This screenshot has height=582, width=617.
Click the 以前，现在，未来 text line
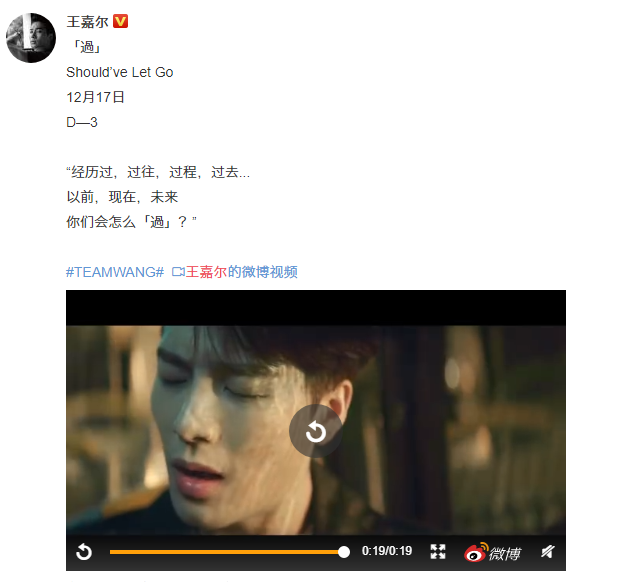point(122,197)
